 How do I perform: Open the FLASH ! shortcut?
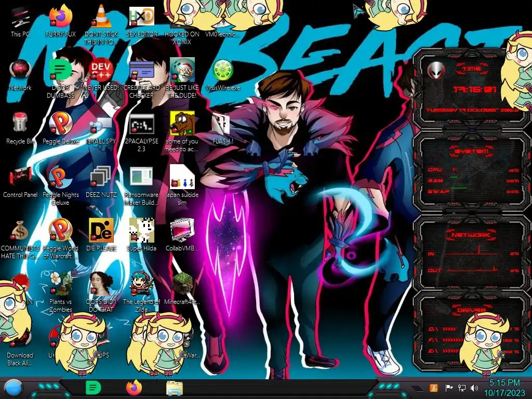[x=222, y=129]
